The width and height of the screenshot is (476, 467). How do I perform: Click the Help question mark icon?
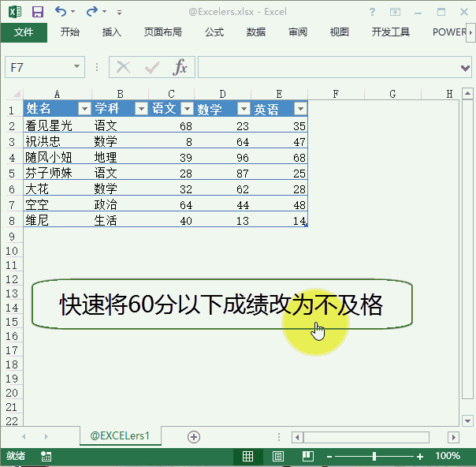[372, 12]
